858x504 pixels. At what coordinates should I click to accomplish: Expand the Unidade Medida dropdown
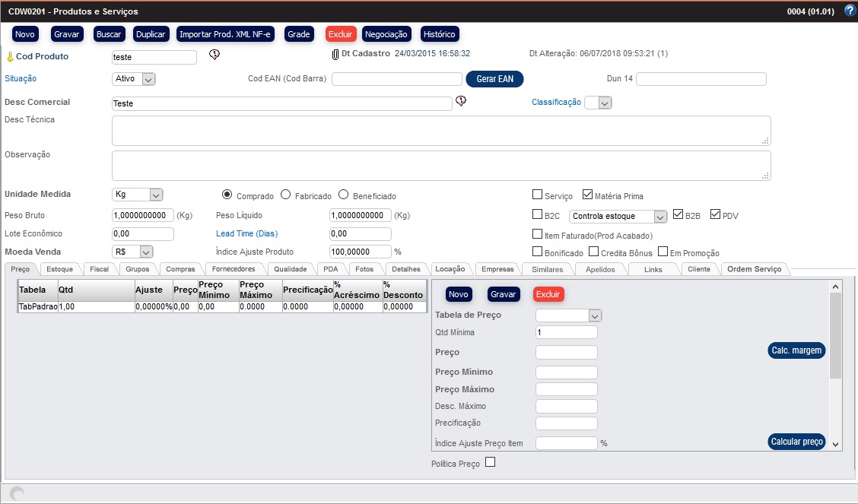155,195
